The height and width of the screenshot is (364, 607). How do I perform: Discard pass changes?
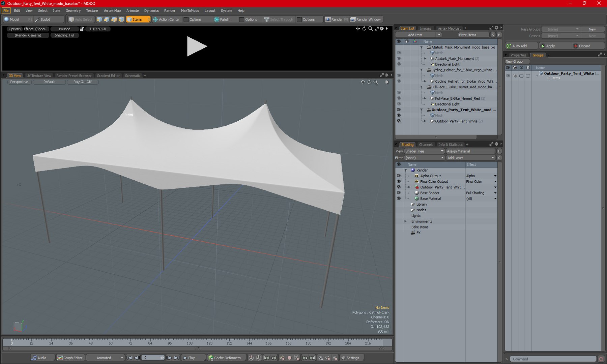pos(588,46)
